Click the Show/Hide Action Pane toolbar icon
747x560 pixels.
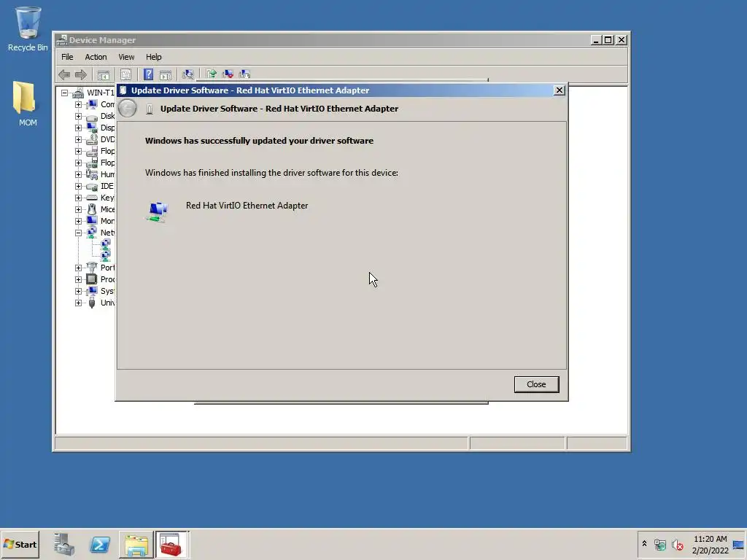166,74
